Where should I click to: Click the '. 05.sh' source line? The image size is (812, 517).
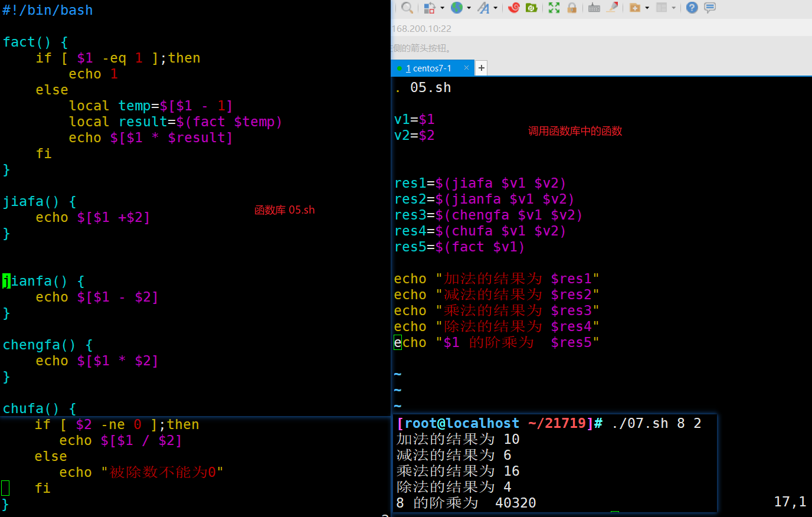pos(423,87)
